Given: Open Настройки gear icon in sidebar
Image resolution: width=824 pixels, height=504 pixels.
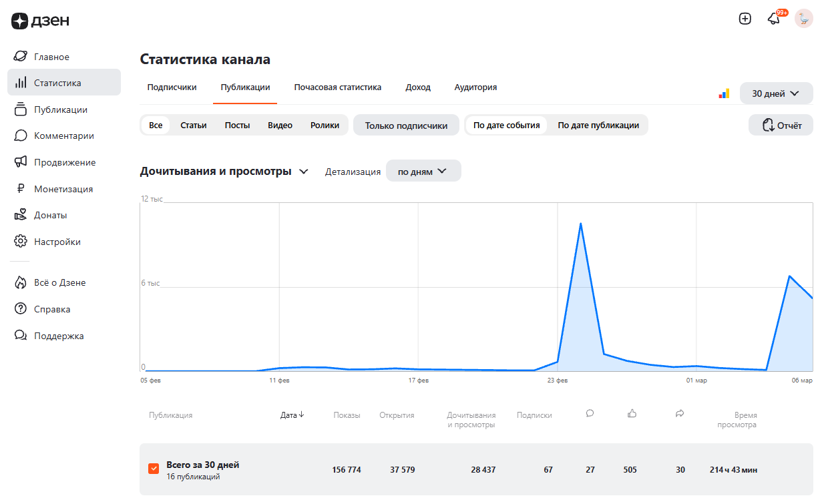Looking at the screenshot, I should (x=21, y=242).
